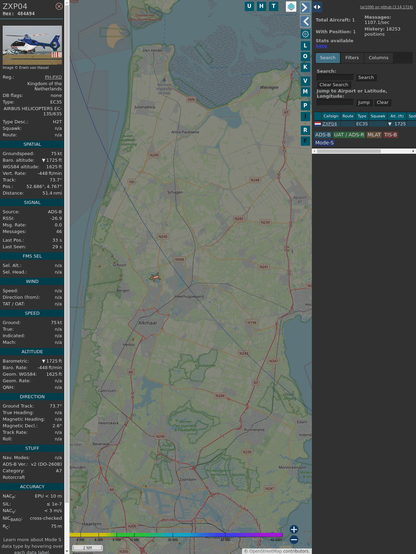Click the altitude color scale bar
Screen dimensions: 416x554
(x=176, y=535)
